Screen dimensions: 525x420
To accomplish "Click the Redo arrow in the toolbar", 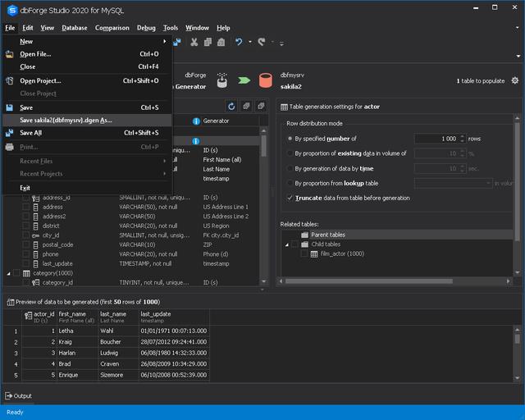I will (262, 42).
